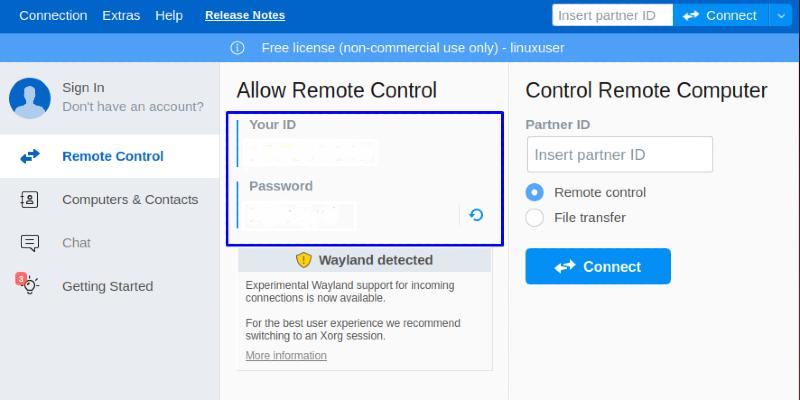Select the Remote control radio option

click(535, 192)
